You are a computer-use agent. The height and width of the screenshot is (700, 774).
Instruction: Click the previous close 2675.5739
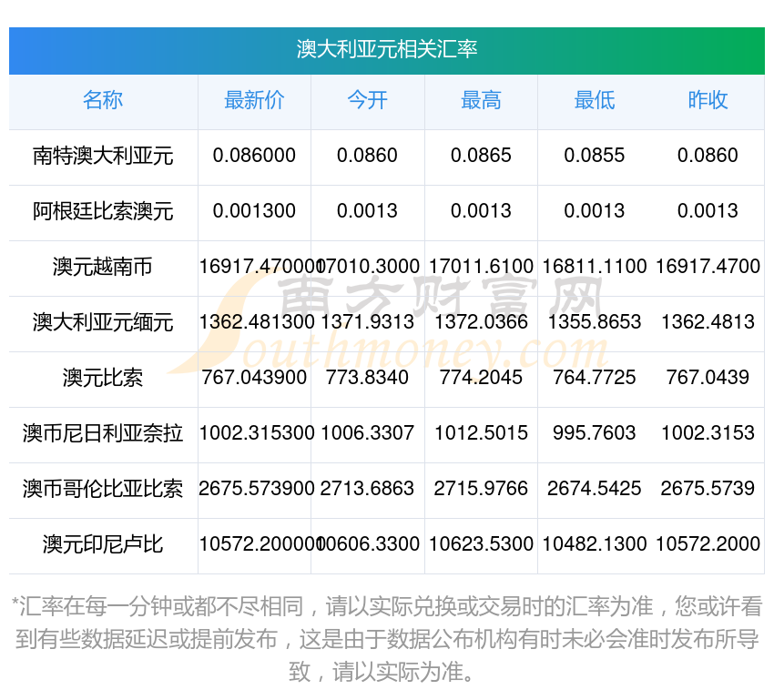coord(708,489)
